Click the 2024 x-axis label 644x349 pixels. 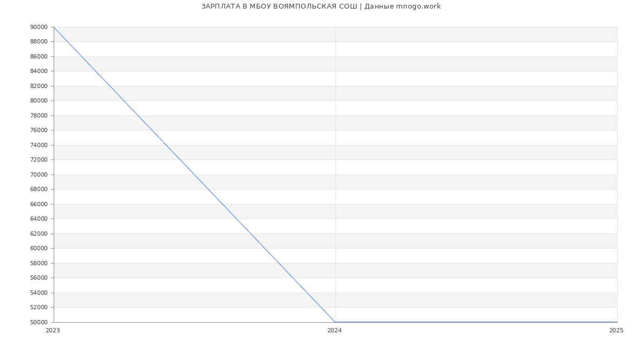[x=334, y=331]
